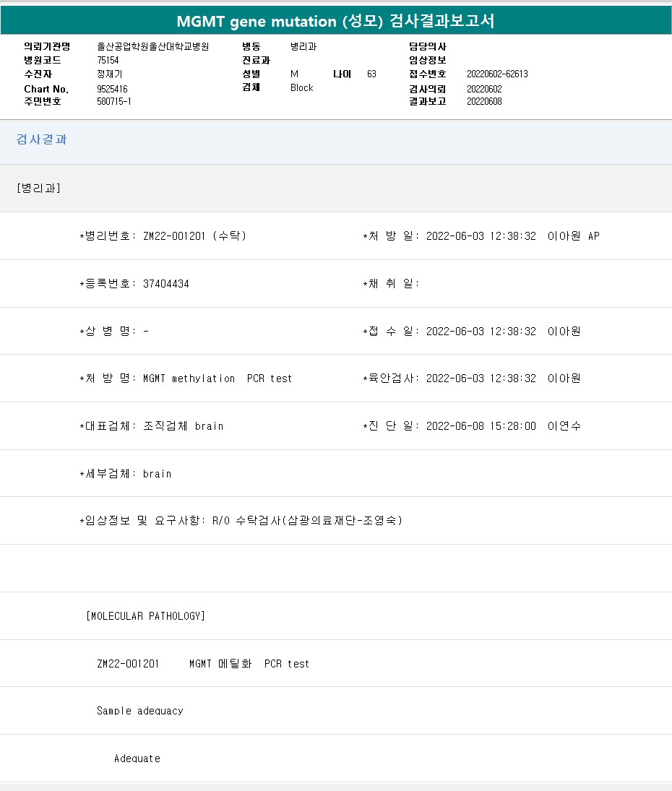The image size is (672, 791).
Task: Click the '[병리과]' section label
Action: pos(39,188)
